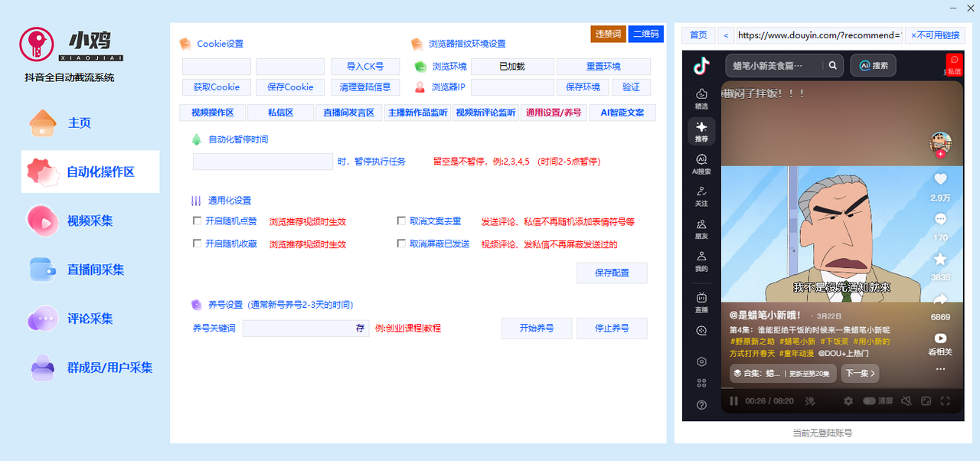Open the video comments bubble icon
This screenshot has height=461, width=980.
940,219
